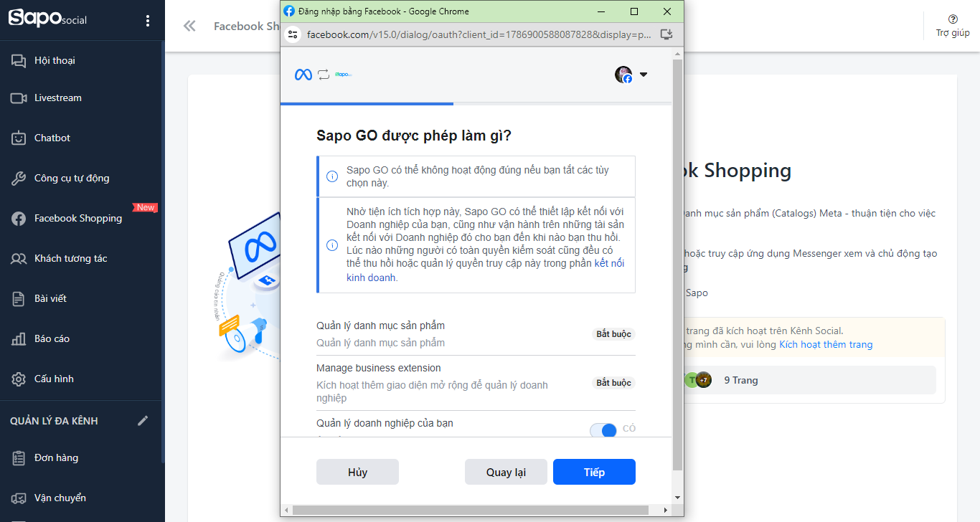Click Manage business extension permission title
This screenshot has height=522, width=980.
pos(379,368)
